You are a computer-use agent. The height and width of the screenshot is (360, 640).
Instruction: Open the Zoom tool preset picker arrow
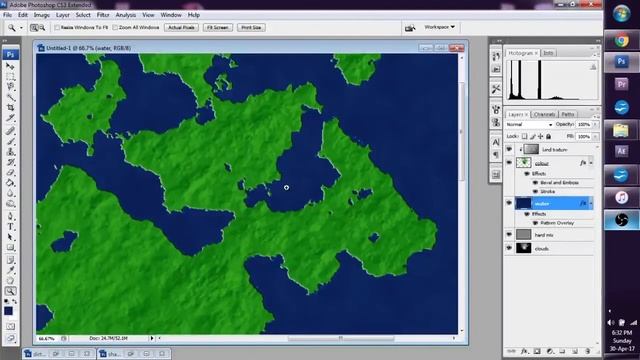tap(21, 28)
